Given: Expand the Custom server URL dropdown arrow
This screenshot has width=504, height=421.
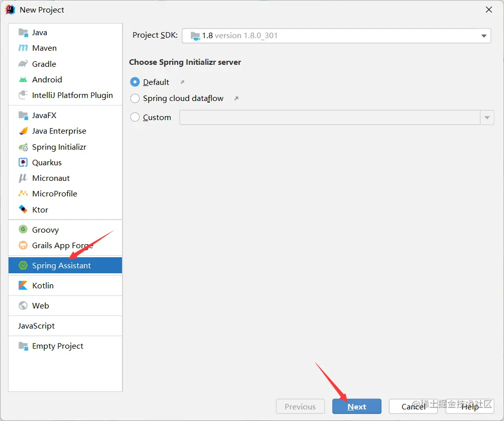Looking at the screenshot, I should pos(487,118).
